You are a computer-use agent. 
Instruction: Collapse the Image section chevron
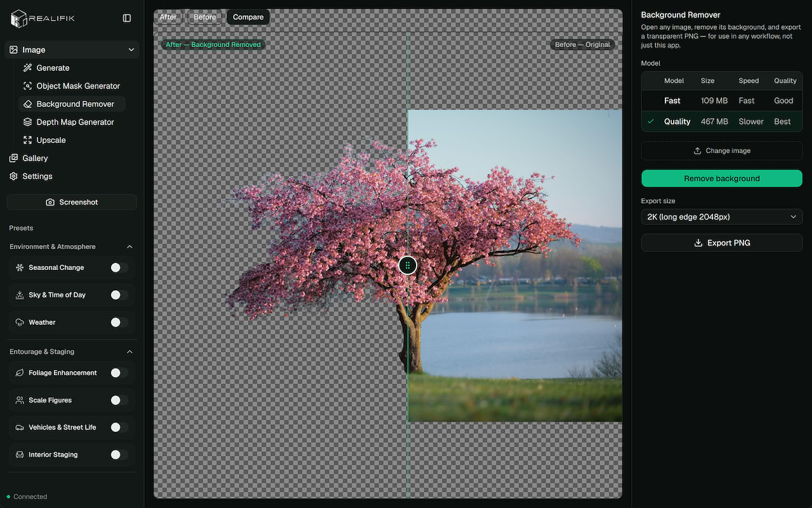tap(131, 50)
